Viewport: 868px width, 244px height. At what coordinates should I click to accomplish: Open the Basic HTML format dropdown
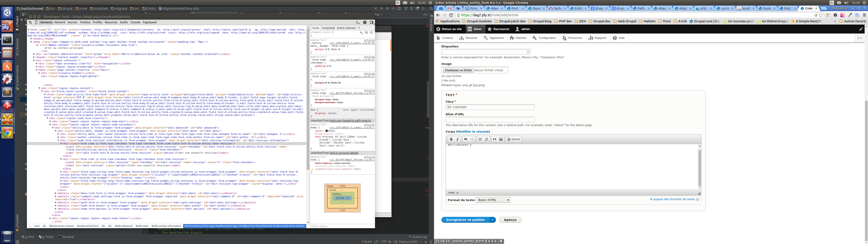coord(493,200)
